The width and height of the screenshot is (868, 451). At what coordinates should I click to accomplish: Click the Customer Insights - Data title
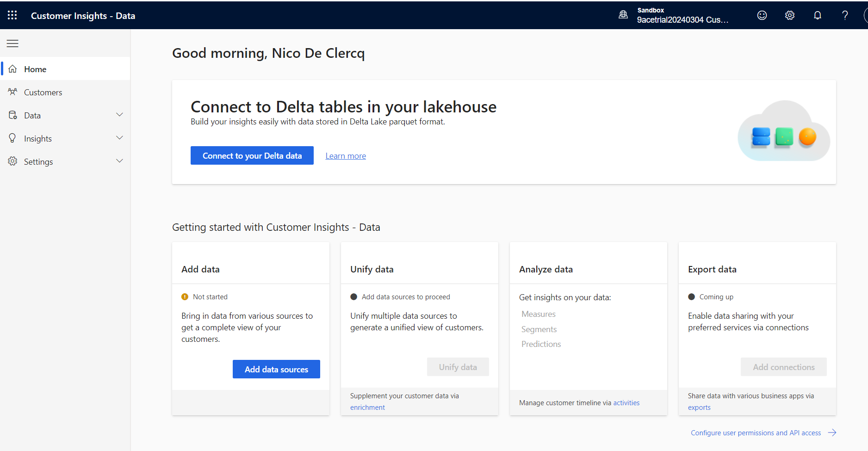pyautogui.click(x=83, y=16)
